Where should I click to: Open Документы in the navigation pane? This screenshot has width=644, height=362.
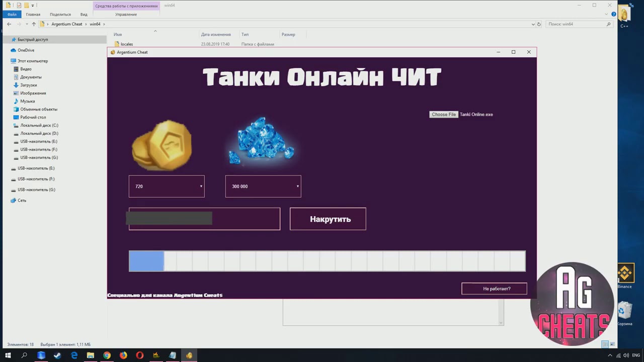31,77
